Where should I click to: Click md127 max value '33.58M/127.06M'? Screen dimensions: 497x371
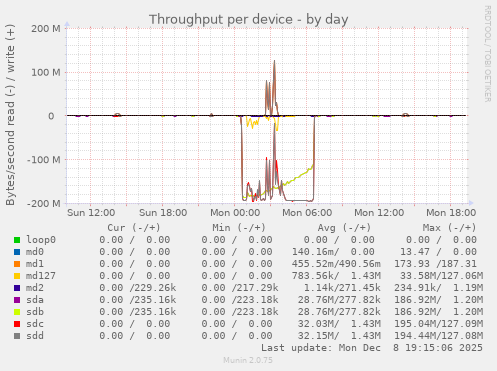coord(441,276)
